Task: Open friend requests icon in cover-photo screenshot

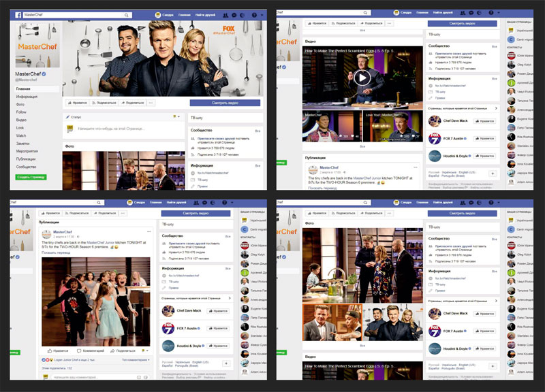Action: coord(225,15)
